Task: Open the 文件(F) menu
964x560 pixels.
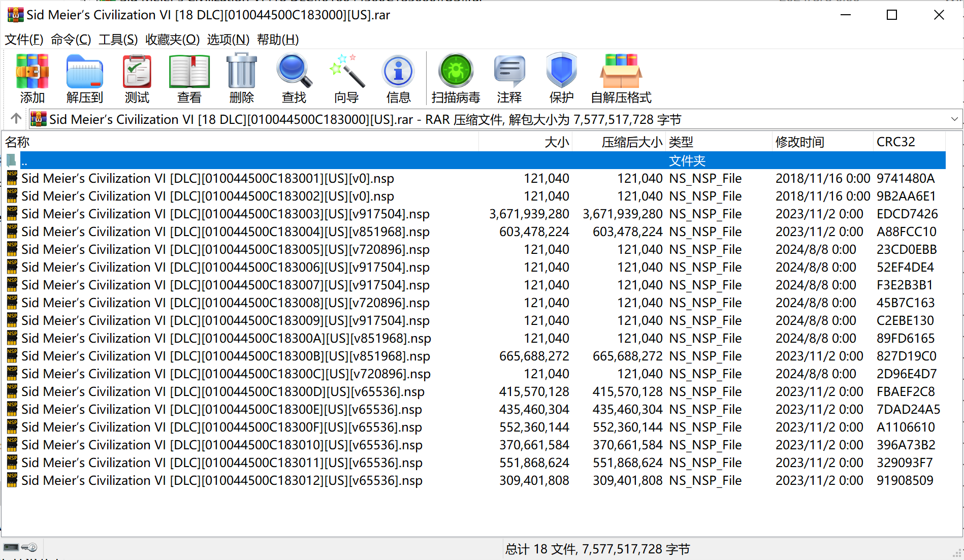Action: 24,40
